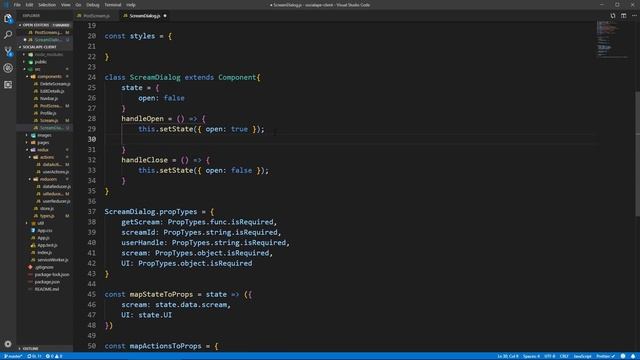Viewport: 640px width, 360px height.
Task: Select the ScreamDialog.js editor tab
Action: coord(145,16)
